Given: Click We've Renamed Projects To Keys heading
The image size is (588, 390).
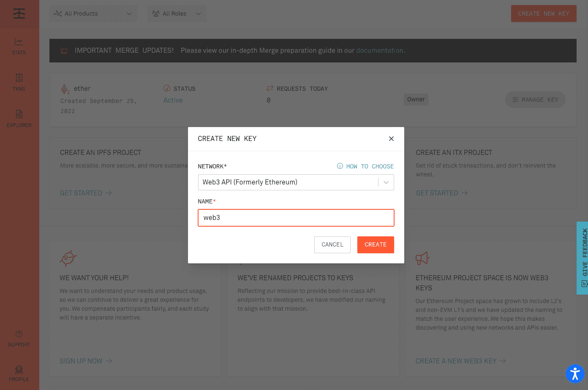Looking at the screenshot, I should 295,278.
